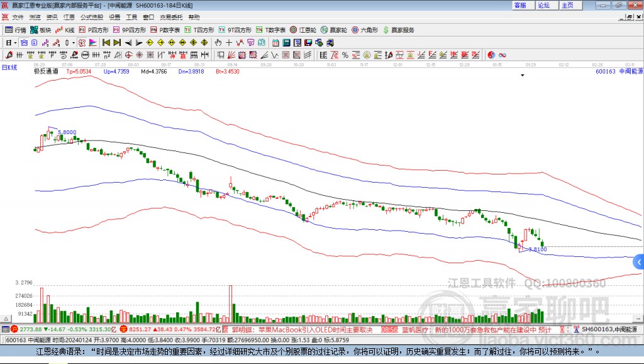Toggle the purple step-chart icon
644x364 pixels.
pos(45,43)
